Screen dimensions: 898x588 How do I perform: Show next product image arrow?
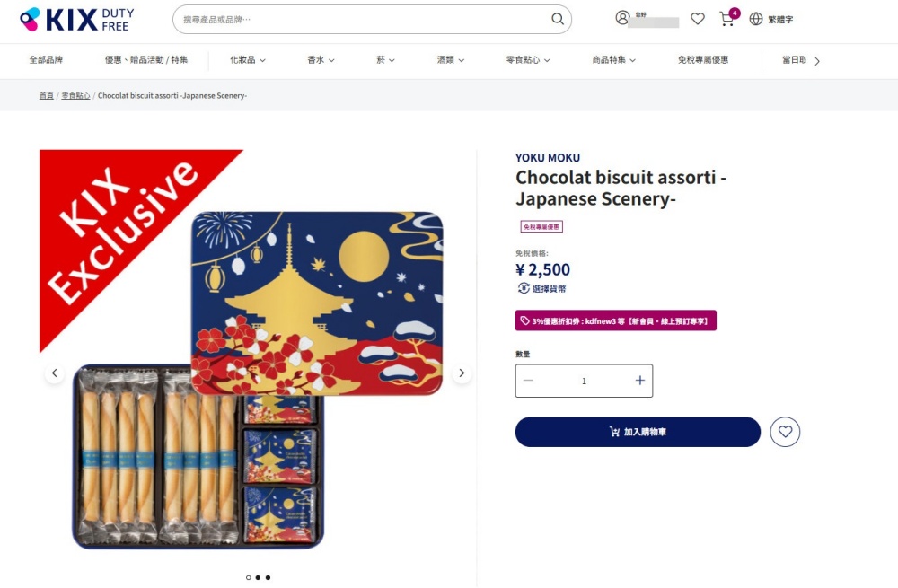(x=462, y=373)
